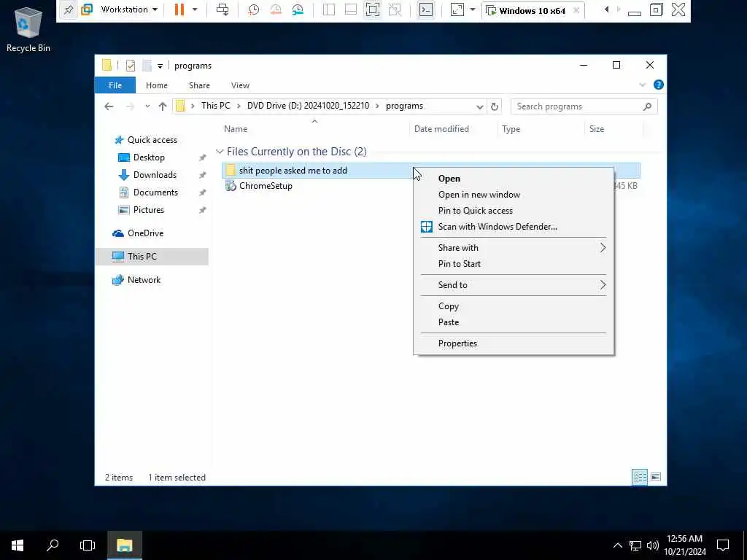Open the Recycle Bin desktop icon
747x560 pixels.
click(28, 28)
